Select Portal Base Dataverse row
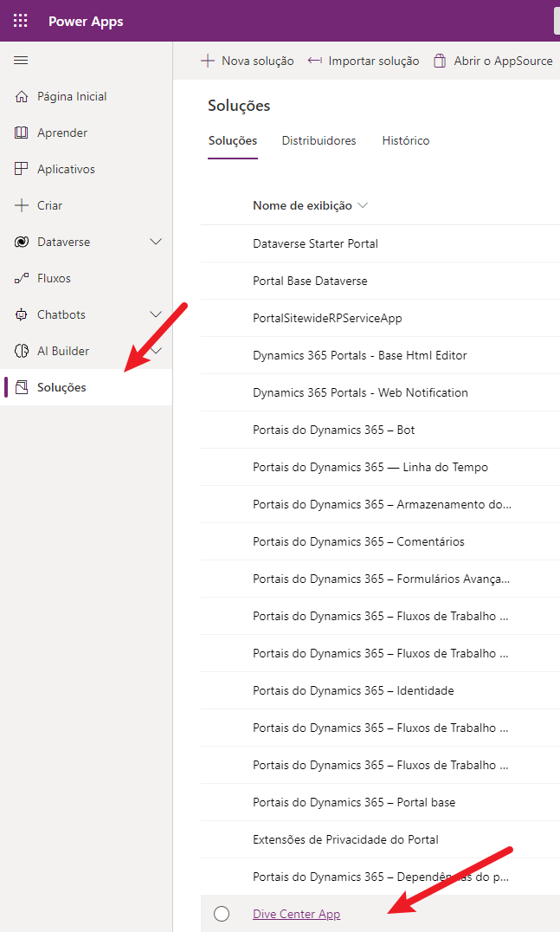 [380, 281]
